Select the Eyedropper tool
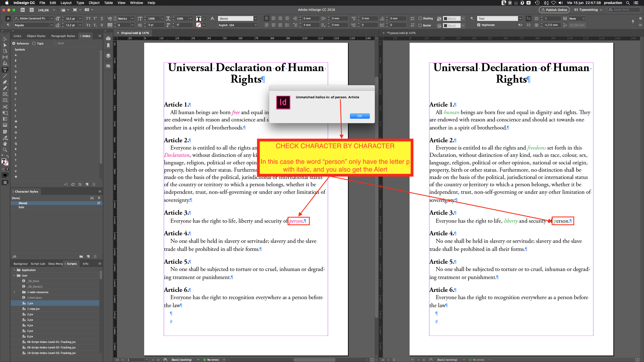Viewport: 644px width, 362px height. pos(5,138)
